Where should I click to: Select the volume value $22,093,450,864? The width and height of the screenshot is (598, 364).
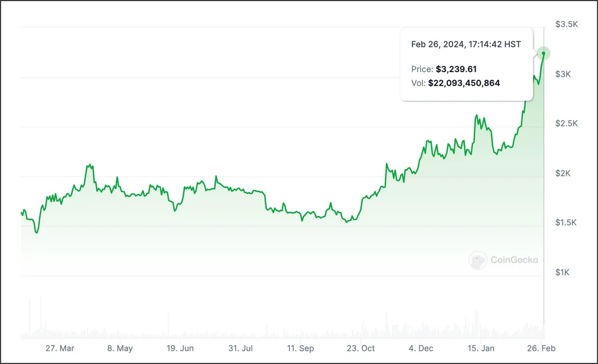coord(464,83)
